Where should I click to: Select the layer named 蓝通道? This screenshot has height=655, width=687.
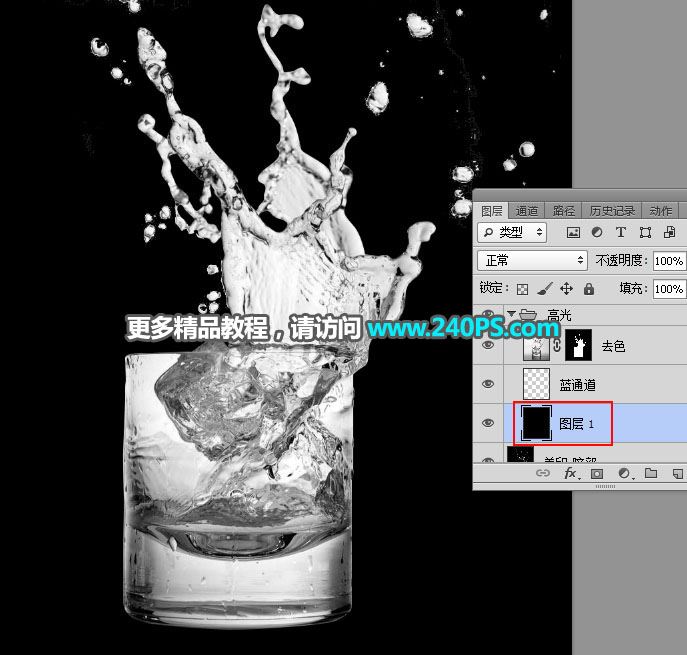pos(577,385)
